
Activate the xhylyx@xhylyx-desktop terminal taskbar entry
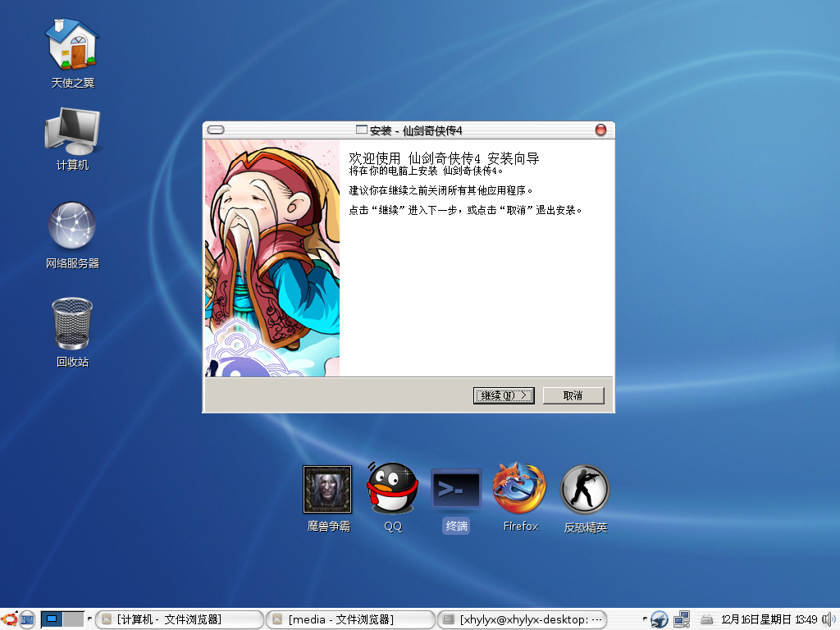pyautogui.click(x=523, y=620)
